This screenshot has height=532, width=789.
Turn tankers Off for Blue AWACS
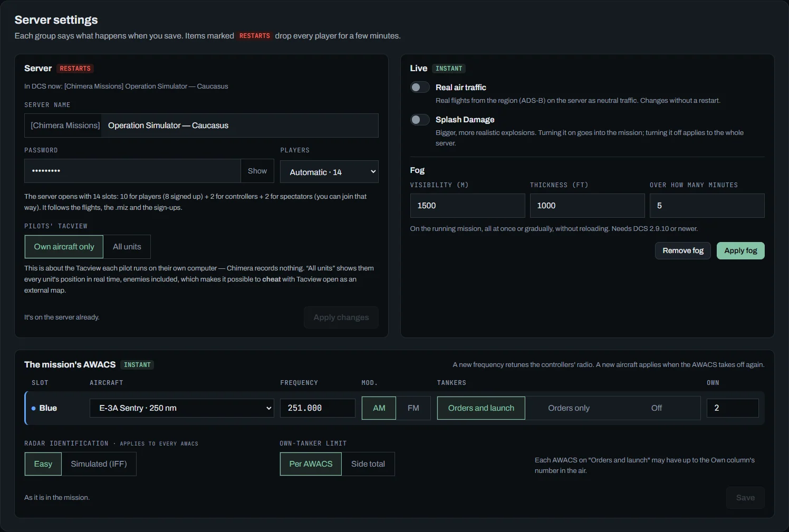click(x=657, y=408)
